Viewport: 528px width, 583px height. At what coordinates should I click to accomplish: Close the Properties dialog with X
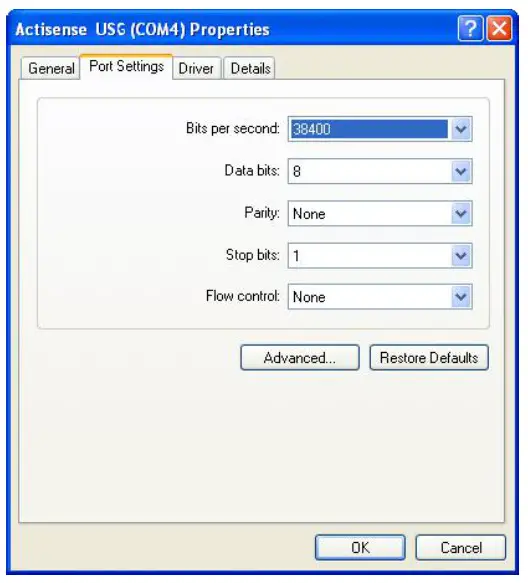point(499,28)
